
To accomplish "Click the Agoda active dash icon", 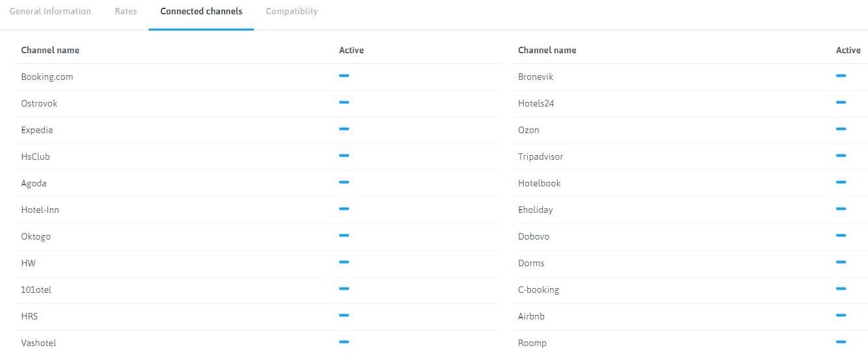I will click(344, 182).
